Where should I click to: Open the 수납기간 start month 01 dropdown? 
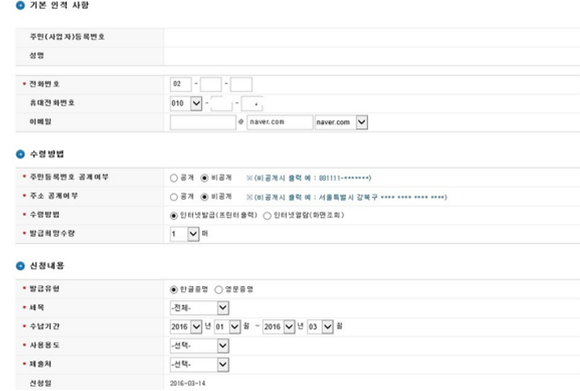click(227, 327)
